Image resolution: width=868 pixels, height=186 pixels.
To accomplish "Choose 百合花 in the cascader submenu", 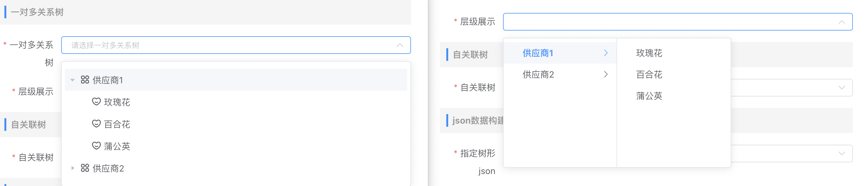I will point(649,74).
